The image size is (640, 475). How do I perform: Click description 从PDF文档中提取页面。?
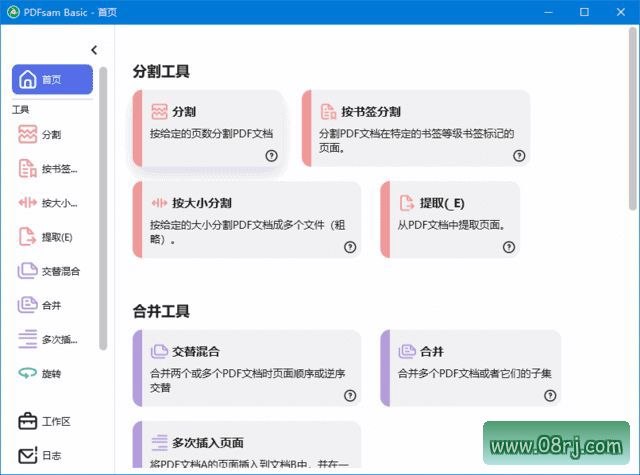click(452, 225)
